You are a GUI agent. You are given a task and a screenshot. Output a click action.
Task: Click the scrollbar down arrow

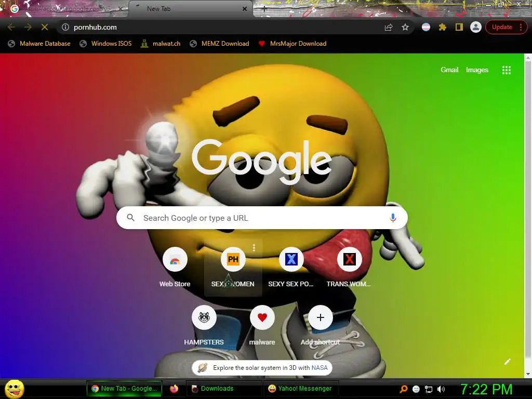pos(528,374)
